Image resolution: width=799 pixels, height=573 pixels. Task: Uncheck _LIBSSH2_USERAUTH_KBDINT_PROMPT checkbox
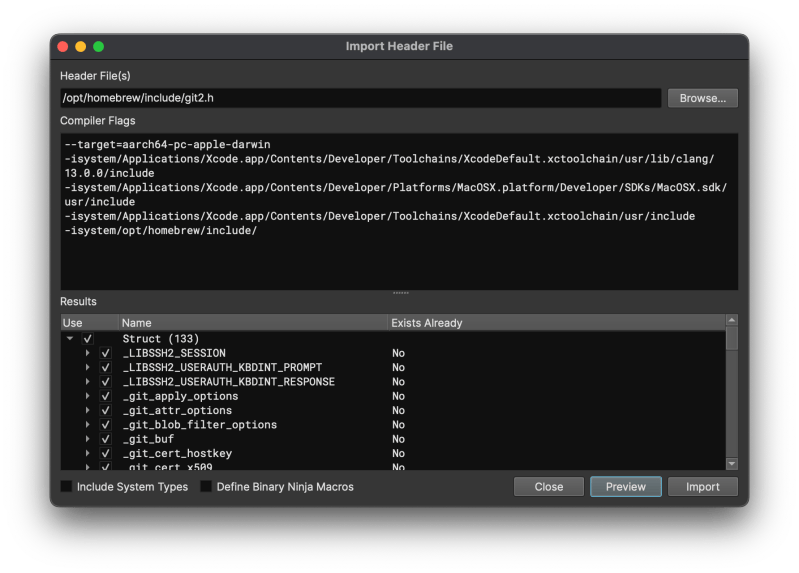(x=105, y=367)
